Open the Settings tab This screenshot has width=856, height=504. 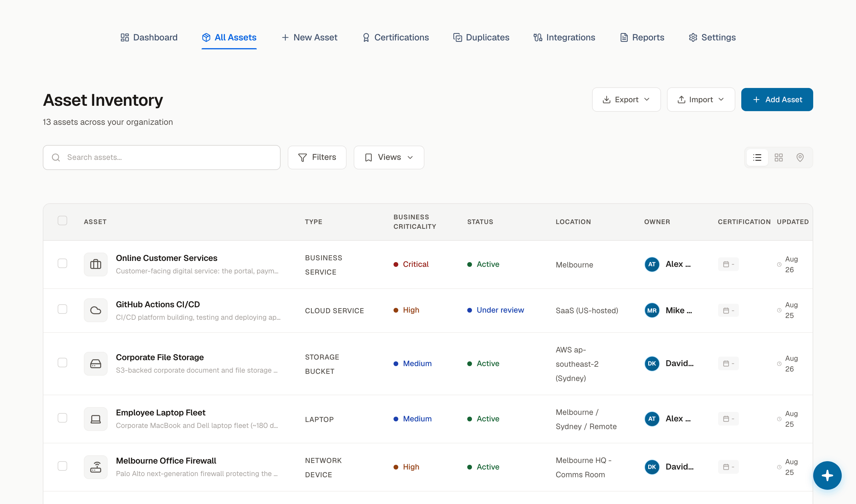click(x=712, y=37)
